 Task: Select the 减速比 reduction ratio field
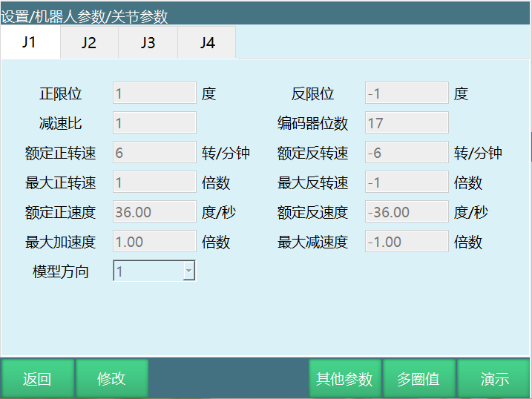pyautogui.click(x=154, y=123)
